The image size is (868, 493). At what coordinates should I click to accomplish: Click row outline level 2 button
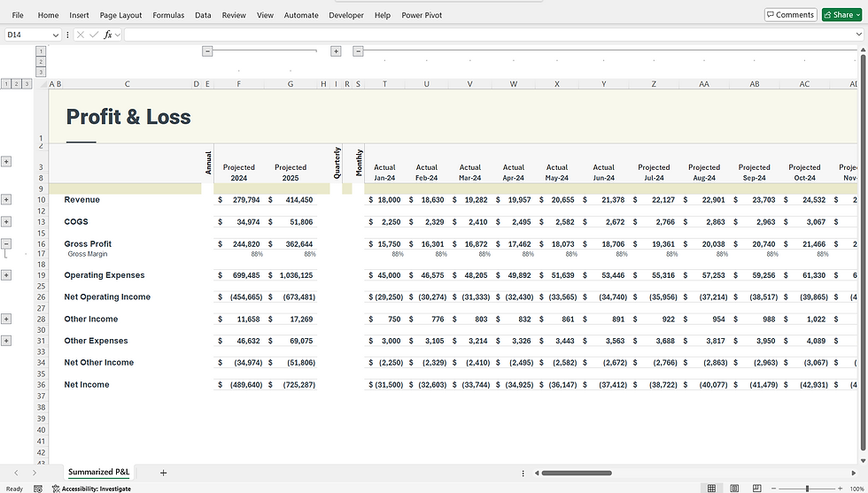pyautogui.click(x=16, y=84)
